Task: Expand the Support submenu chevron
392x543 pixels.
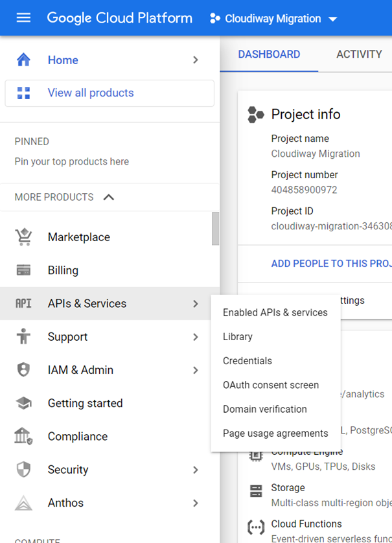Action: (195, 337)
